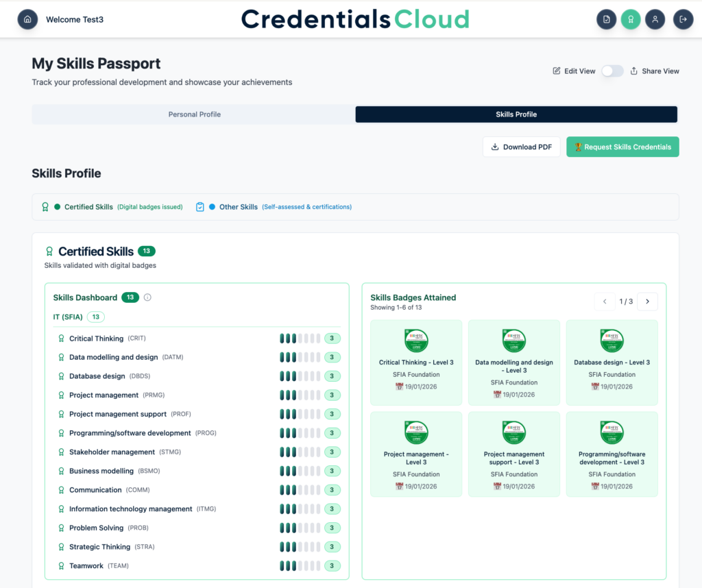Open the documents icon in header

[607, 19]
